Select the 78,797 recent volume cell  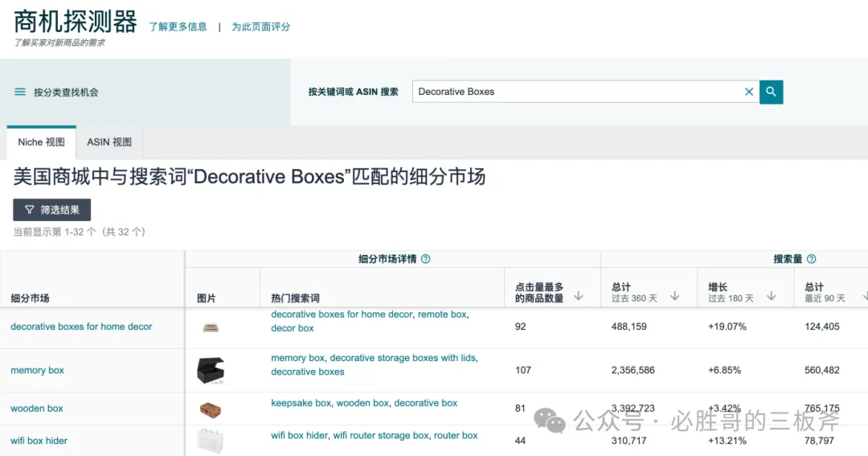pyautogui.click(x=819, y=441)
